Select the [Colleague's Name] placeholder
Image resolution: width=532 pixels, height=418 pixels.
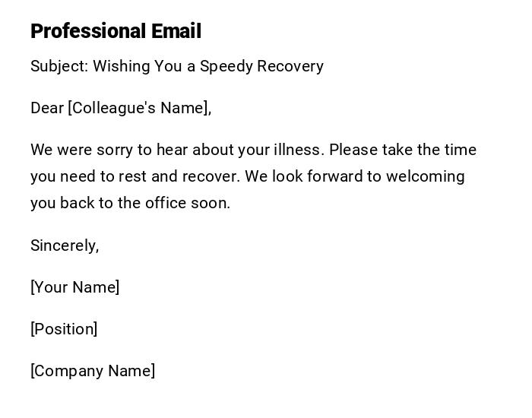[139, 108]
